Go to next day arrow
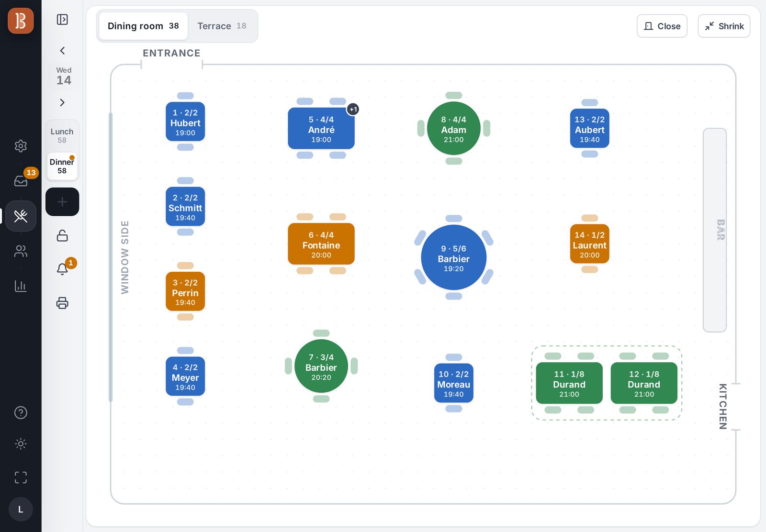 62,102
